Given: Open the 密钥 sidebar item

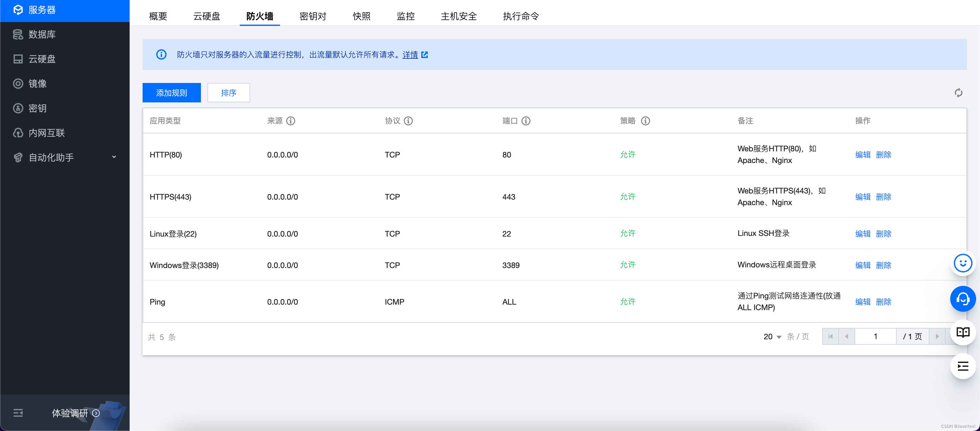Looking at the screenshot, I should pos(65,109).
